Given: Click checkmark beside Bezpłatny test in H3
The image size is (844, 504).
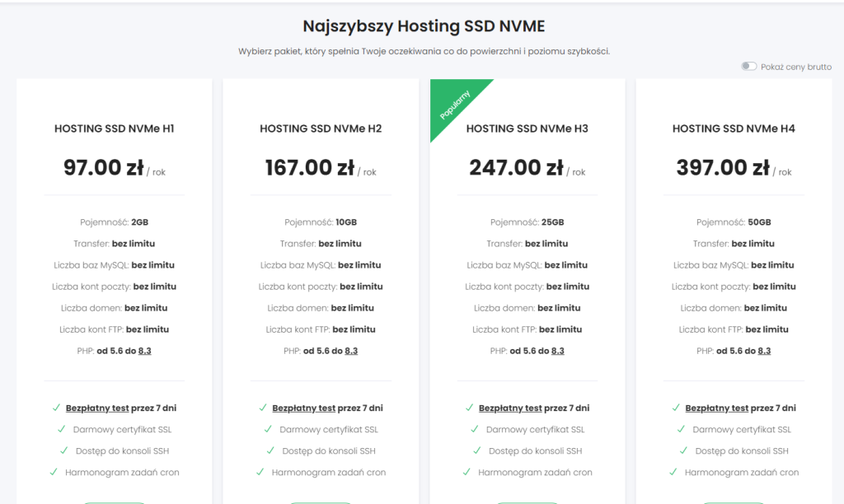Looking at the screenshot, I should point(469,408).
